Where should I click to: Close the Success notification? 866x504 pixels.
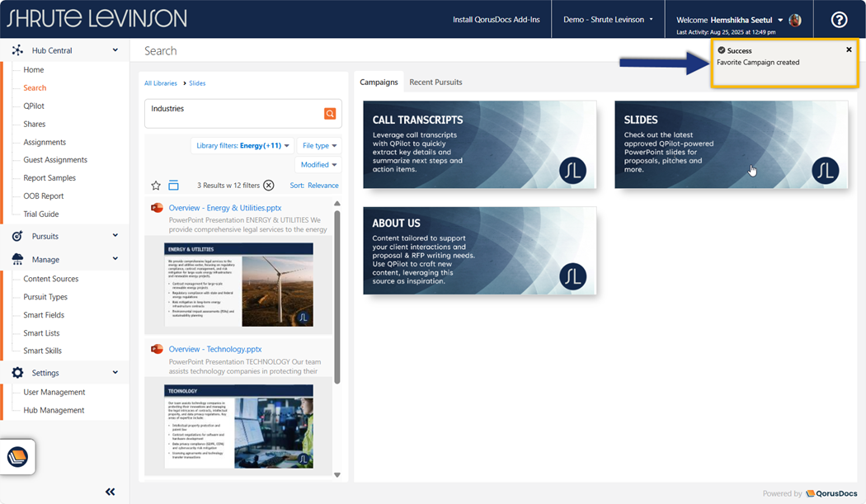pos(849,50)
